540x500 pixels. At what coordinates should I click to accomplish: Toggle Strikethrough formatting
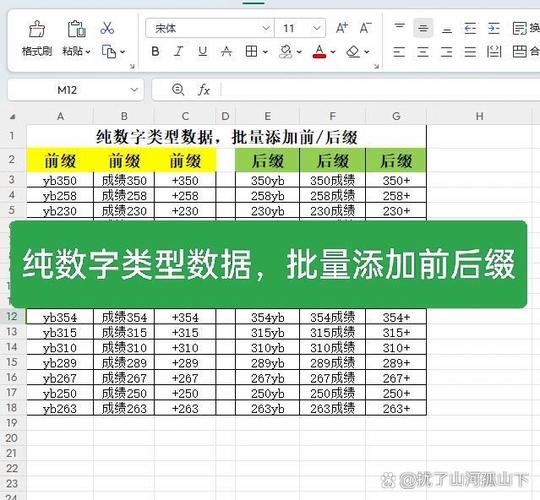[226, 52]
